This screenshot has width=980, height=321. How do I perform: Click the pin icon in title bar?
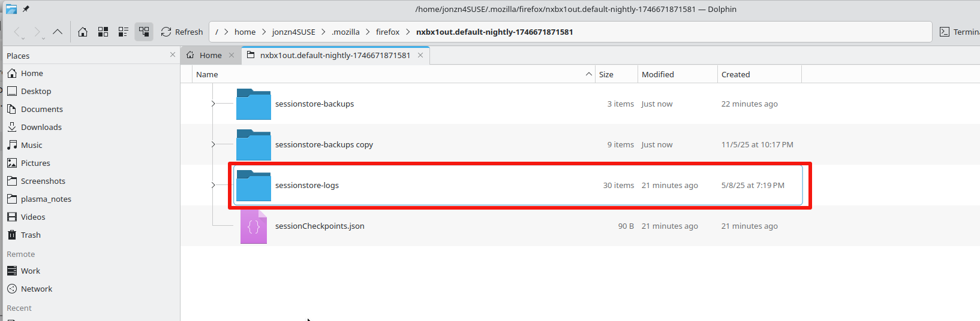click(x=26, y=9)
